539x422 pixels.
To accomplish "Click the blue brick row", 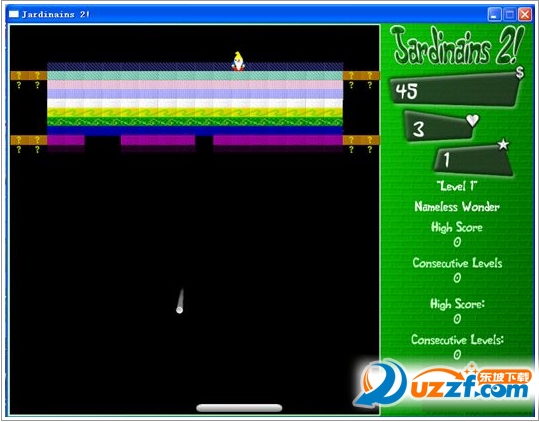I will click(x=195, y=131).
